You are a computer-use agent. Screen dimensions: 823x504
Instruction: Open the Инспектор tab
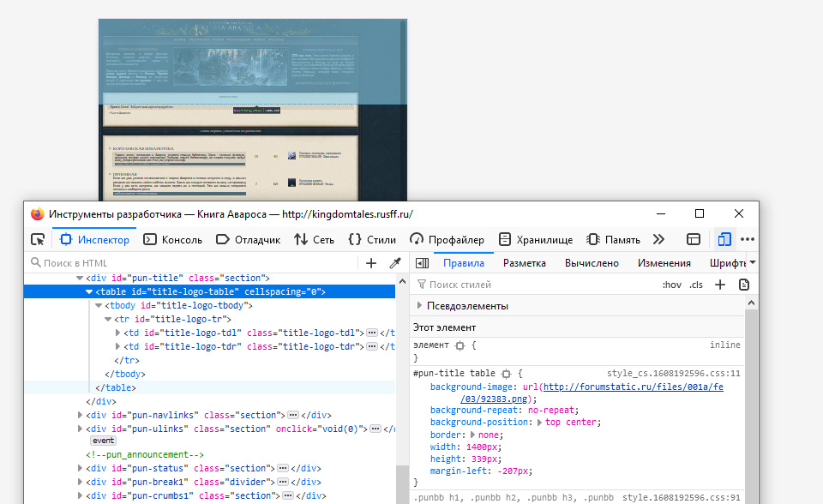pos(94,239)
